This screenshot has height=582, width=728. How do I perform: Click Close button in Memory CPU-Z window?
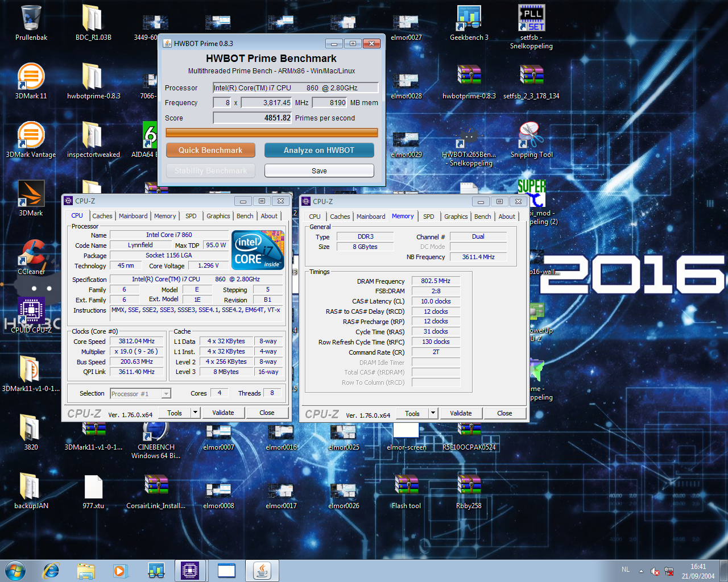(504, 413)
